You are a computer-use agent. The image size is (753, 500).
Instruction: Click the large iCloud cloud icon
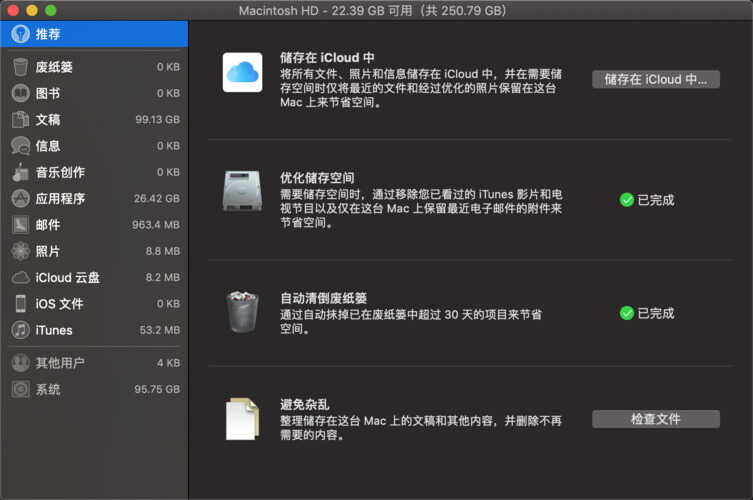coord(243,72)
